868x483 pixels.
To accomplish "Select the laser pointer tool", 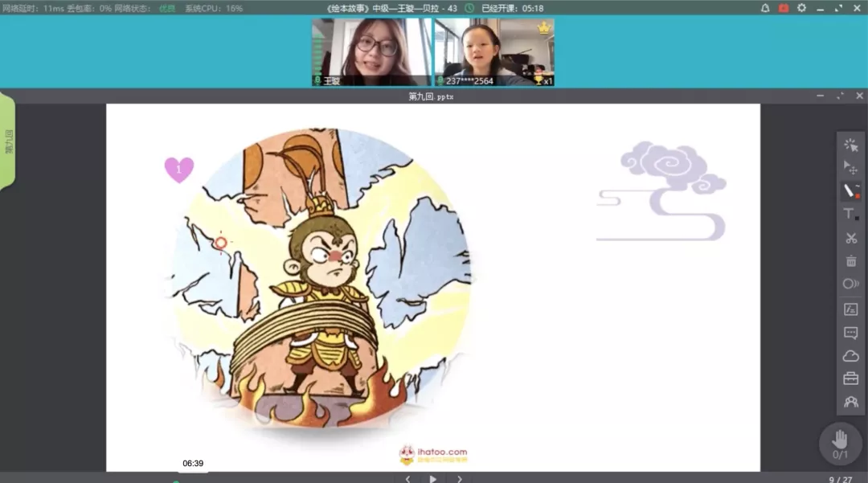I will (850, 145).
